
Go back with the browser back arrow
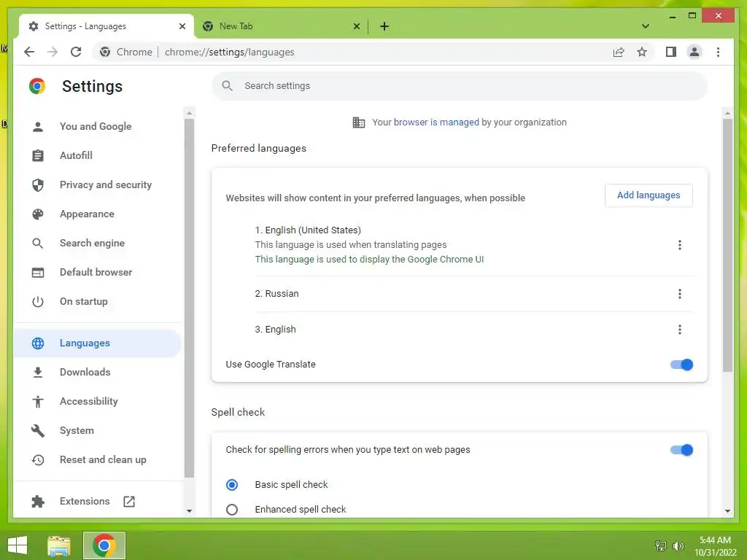pyautogui.click(x=29, y=52)
